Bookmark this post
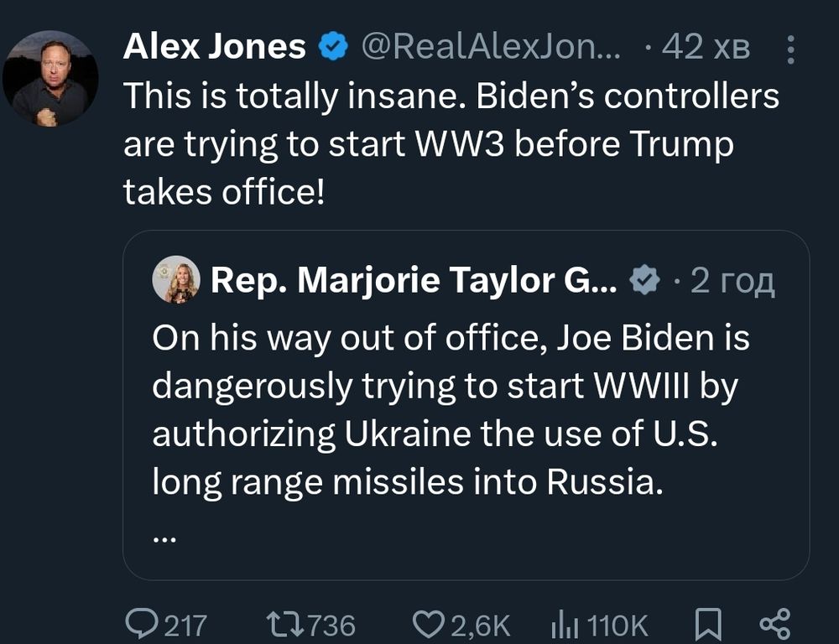This screenshot has width=839, height=644. 710,624
